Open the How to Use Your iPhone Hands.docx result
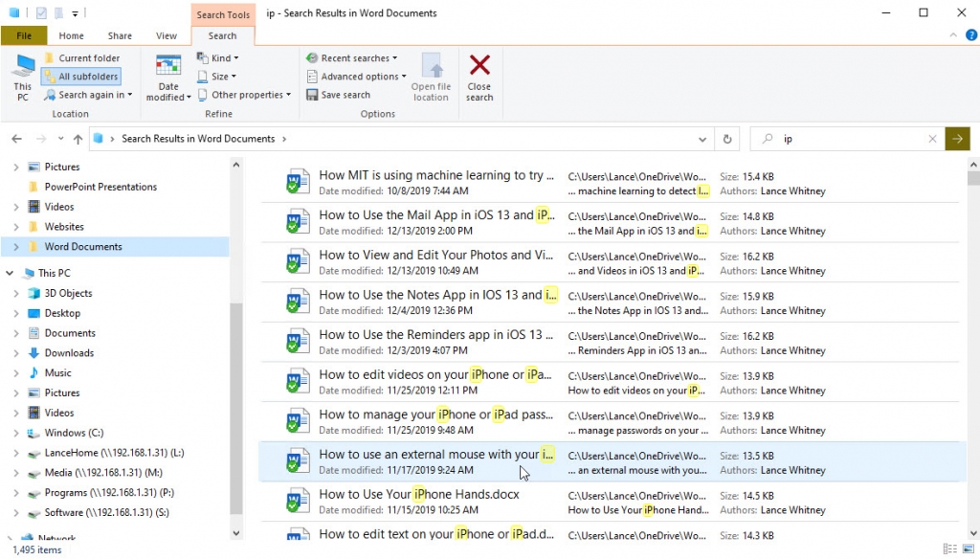The height and width of the screenshot is (560, 980). click(419, 495)
